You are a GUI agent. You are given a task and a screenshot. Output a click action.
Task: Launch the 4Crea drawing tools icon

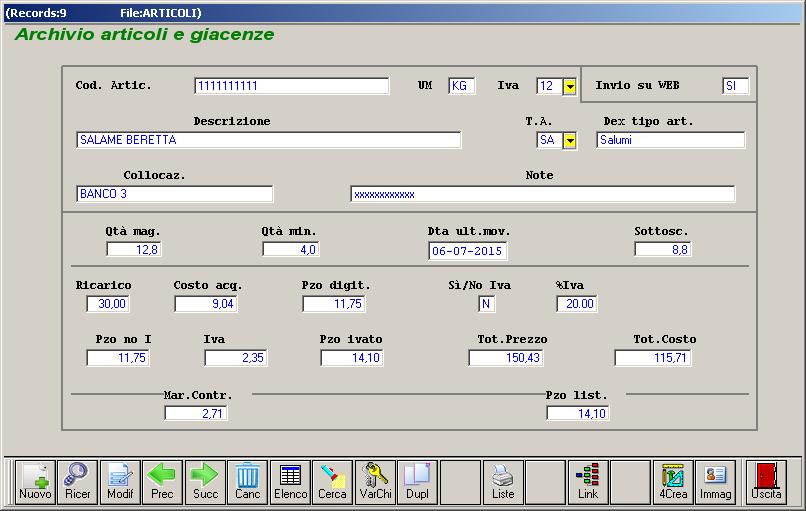(x=673, y=482)
